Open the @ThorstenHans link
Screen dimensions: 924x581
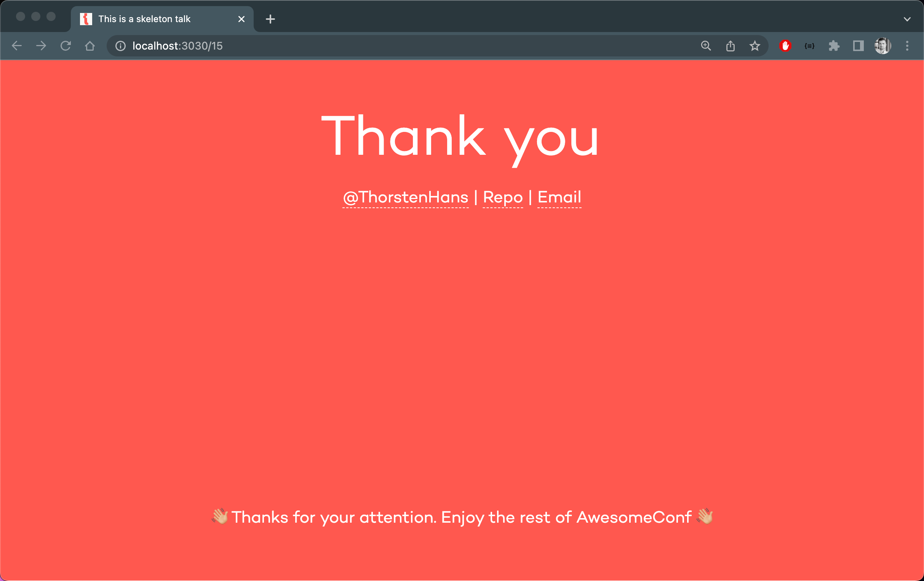pos(405,197)
